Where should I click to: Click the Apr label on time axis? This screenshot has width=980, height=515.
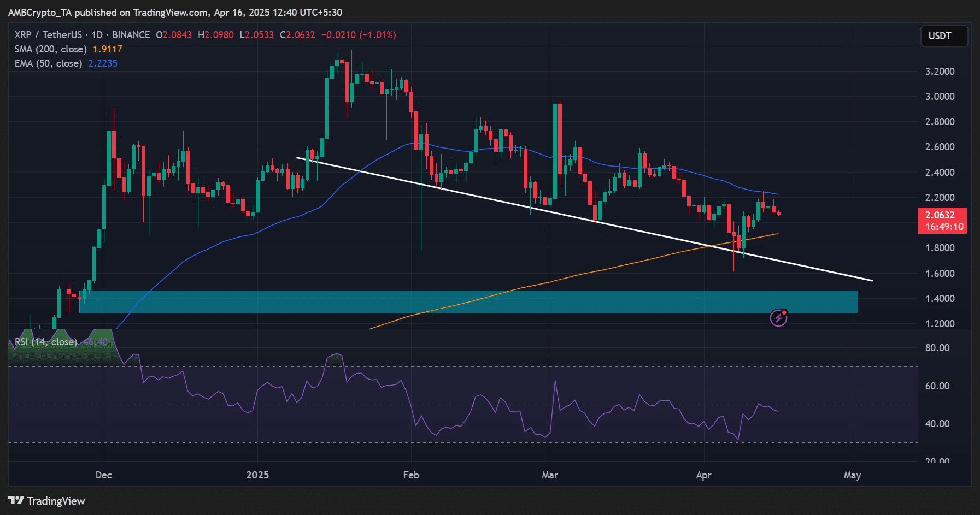[703, 475]
